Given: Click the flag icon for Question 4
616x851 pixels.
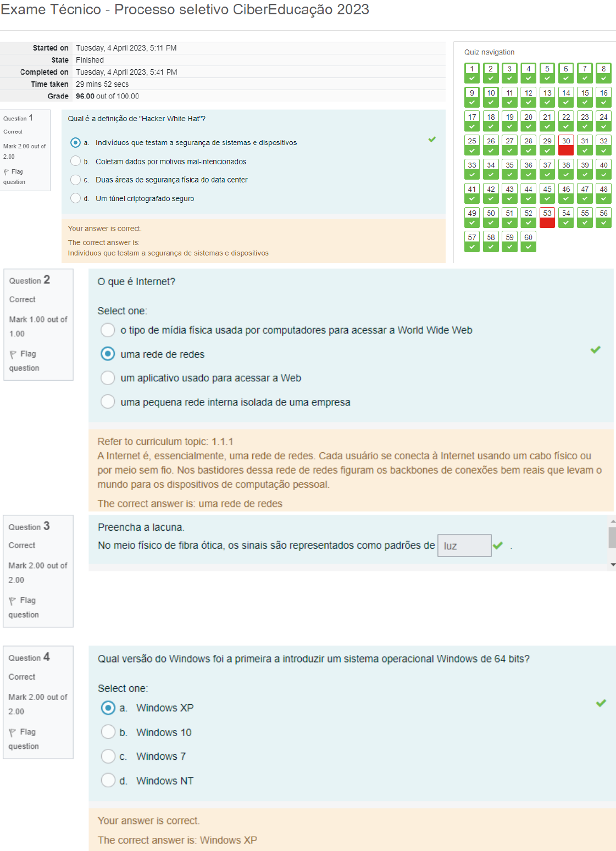Looking at the screenshot, I should tap(13, 732).
